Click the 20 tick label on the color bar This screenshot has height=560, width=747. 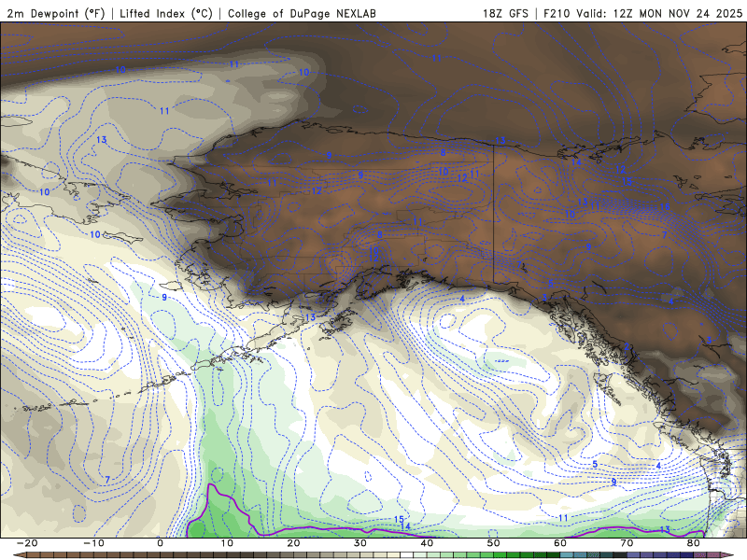tap(293, 543)
